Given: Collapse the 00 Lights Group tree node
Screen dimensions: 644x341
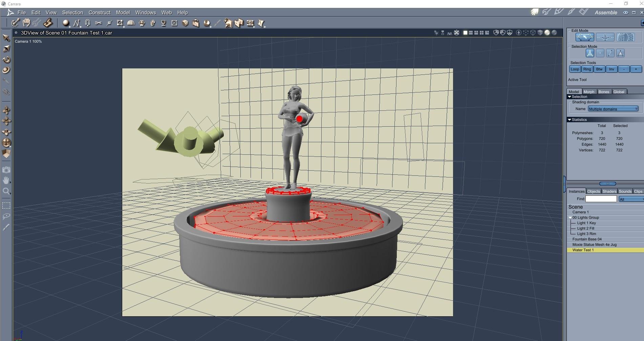Looking at the screenshot, I should [570, 217].
